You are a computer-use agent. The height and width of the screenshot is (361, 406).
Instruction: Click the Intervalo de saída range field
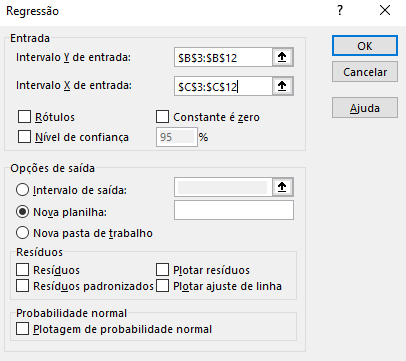223,187
